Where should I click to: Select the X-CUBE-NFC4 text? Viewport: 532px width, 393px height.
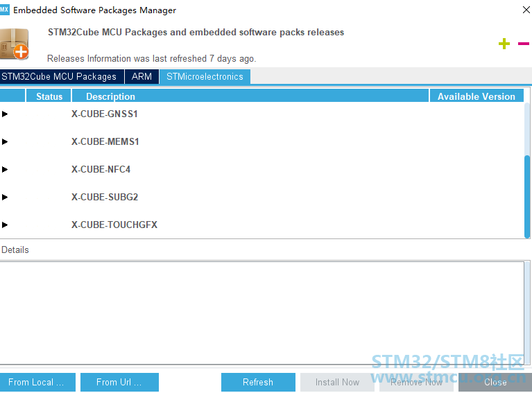pyautogui.click(x=101, y=170)
